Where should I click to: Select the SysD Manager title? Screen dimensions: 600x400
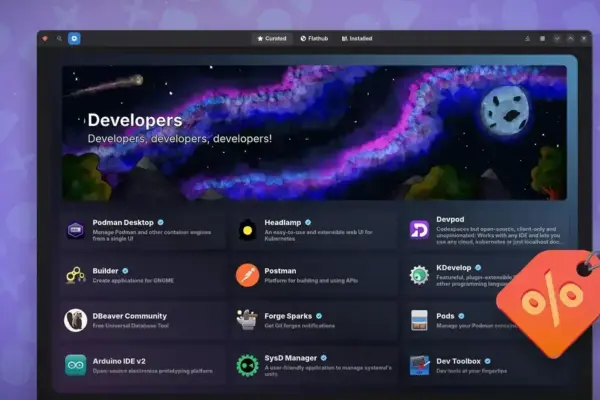click(x=290, y=358)
